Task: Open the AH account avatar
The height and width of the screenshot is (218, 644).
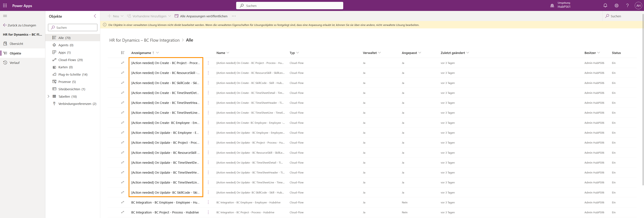Action: 638,6
